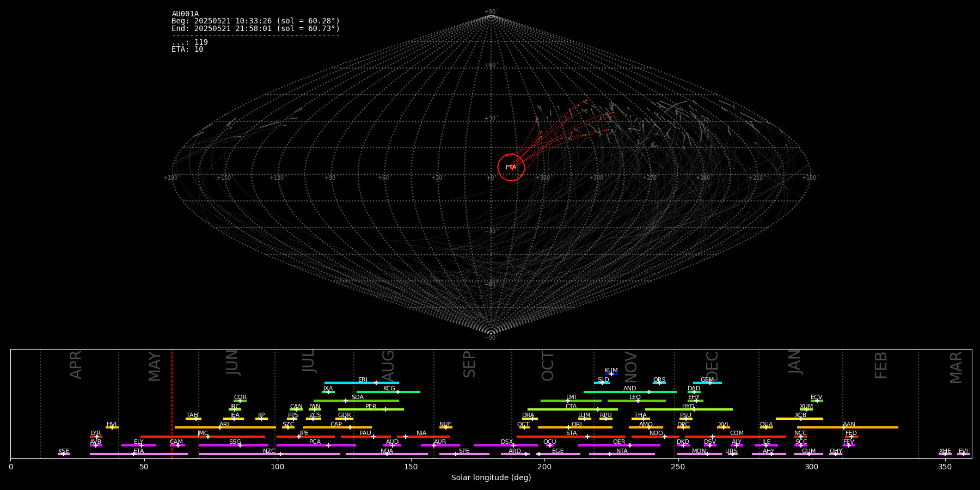Select the ORI shower label
This screenshot has width=980, height=490.
pyautogui.click(x=577, y=425)
